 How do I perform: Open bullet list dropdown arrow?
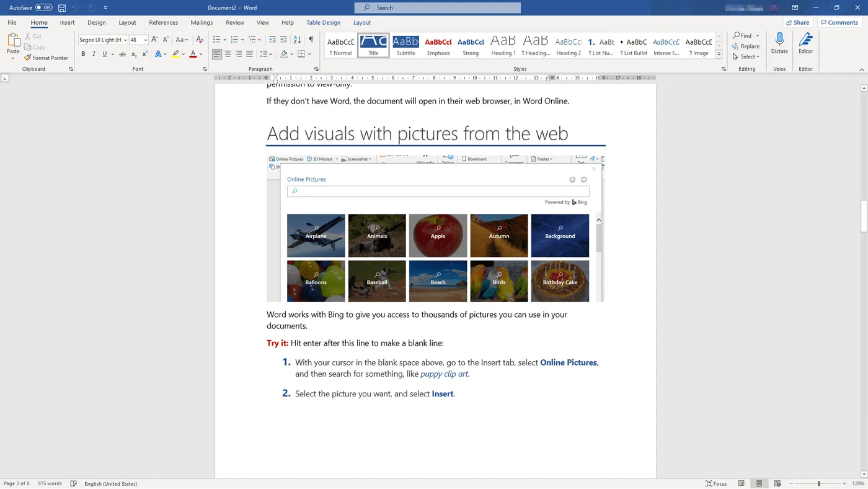pos(226,40)
